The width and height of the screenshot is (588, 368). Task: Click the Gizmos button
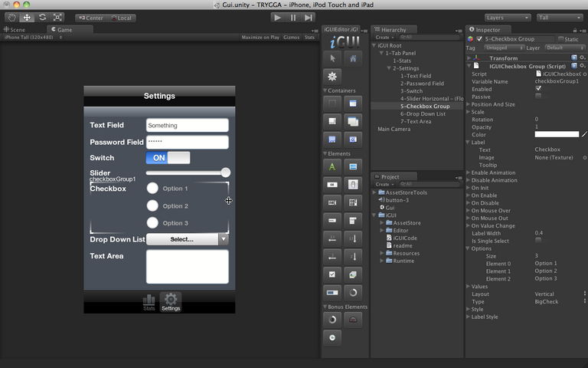coord(291,37)
